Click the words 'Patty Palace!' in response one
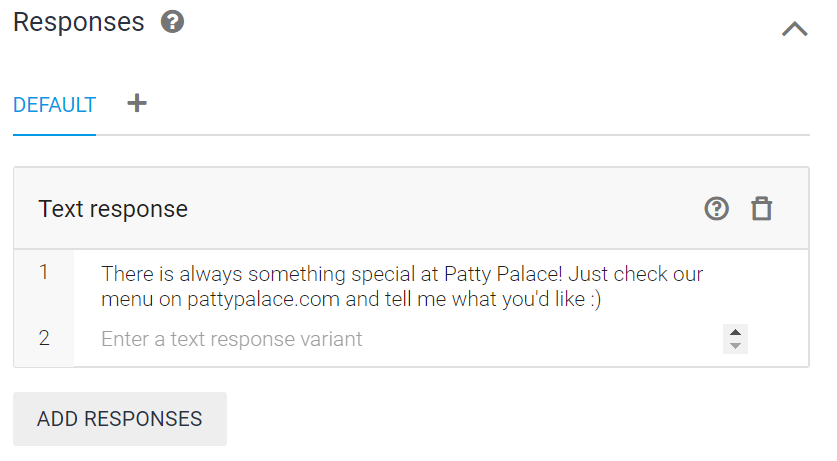This screenshot has height=461, width=837. click(x=503, y=274)
